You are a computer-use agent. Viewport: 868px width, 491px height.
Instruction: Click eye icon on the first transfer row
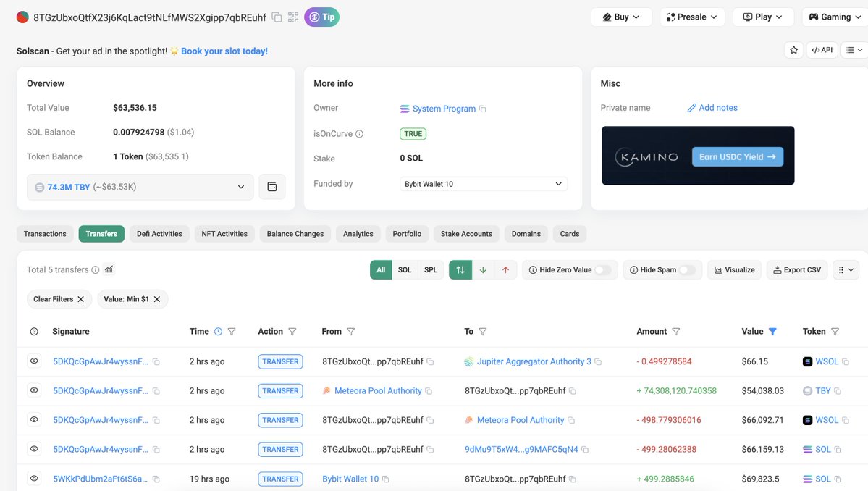click(x=34, y=361)
